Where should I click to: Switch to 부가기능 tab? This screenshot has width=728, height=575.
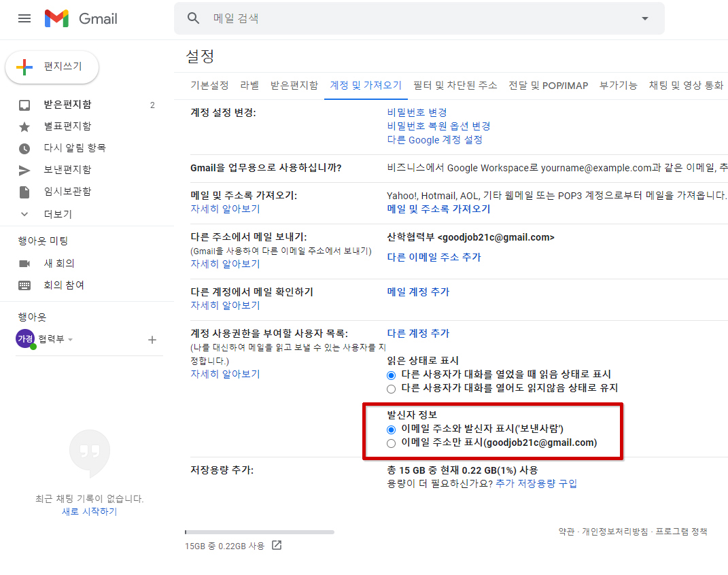click(619, 86)
